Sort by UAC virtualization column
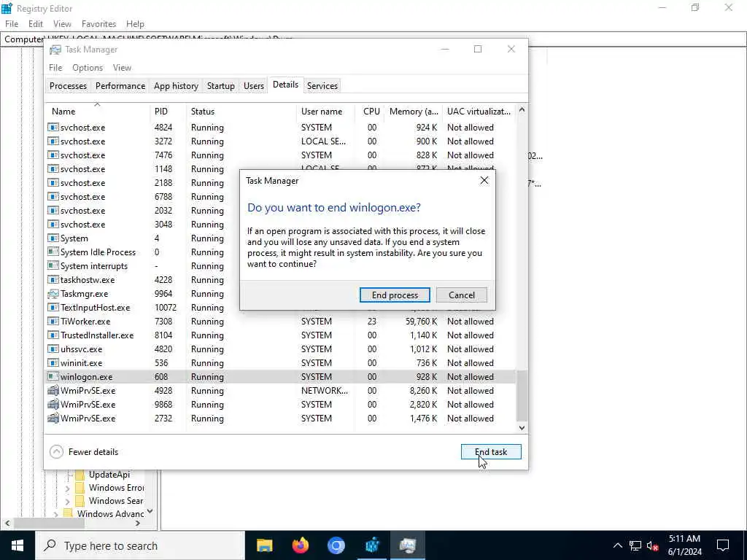The image size is (747, 560). point(479,112)
